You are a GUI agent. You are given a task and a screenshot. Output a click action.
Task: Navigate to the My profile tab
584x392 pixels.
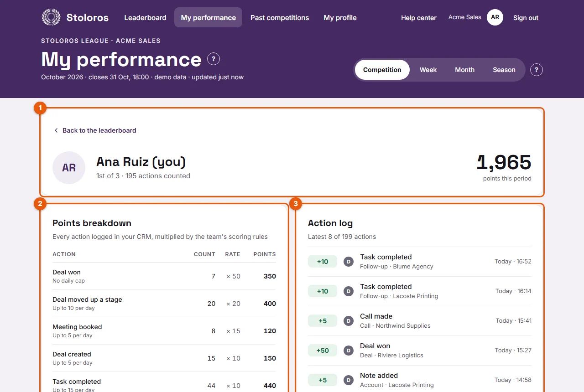340,18
